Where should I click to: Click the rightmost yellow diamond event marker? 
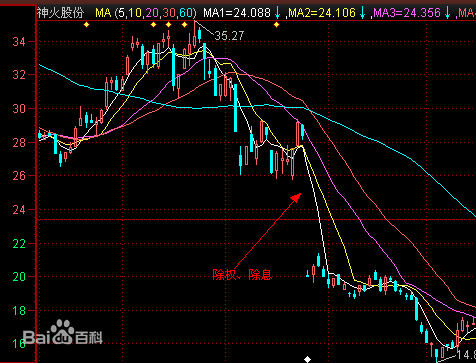(276, 24)
